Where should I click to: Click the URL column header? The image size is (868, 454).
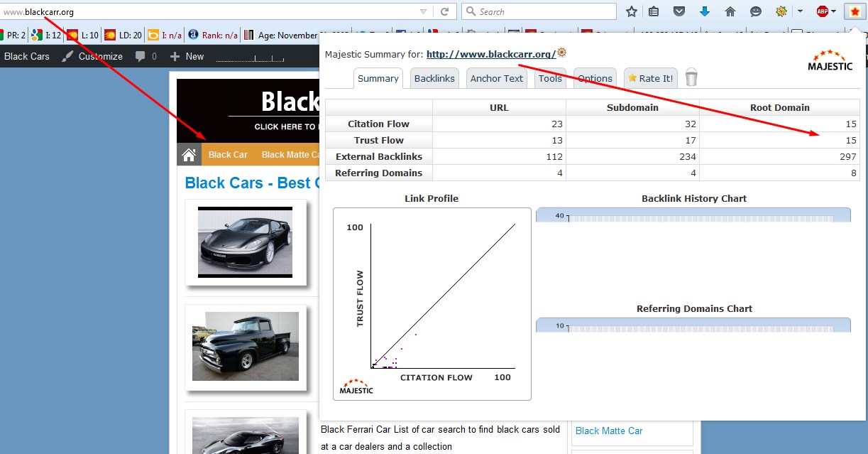[499, 107]
